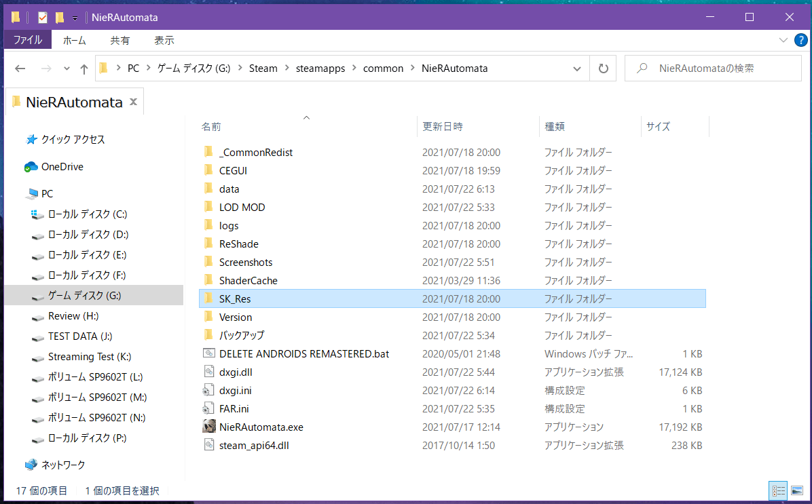The image size is (812, 504).
Task: Select DELETE ANDROIDS REMASTERED.bat file icon
Action: pyautogui.click(x=208, y=353)
